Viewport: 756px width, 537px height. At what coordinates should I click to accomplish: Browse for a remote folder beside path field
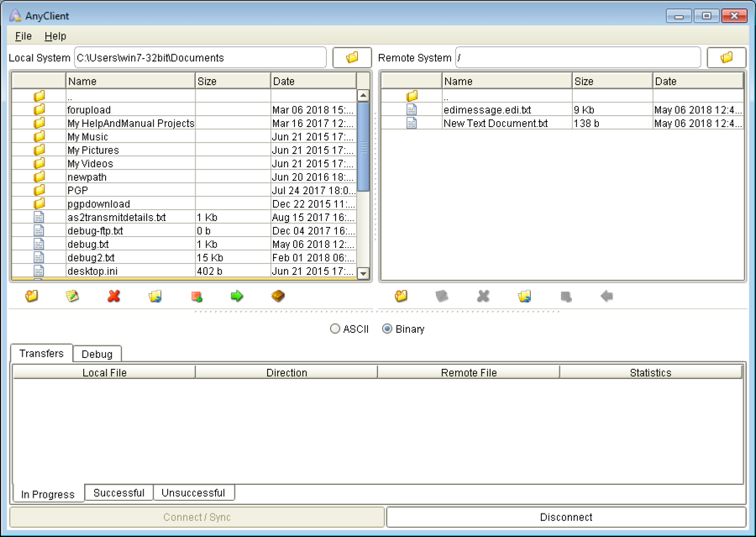point(726,56)
